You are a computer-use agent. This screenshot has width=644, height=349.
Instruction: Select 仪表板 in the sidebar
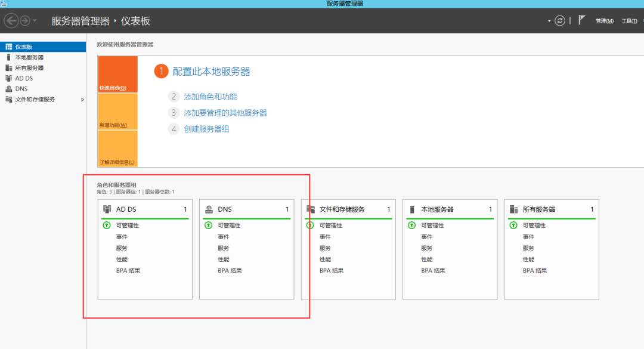(43, 47)
